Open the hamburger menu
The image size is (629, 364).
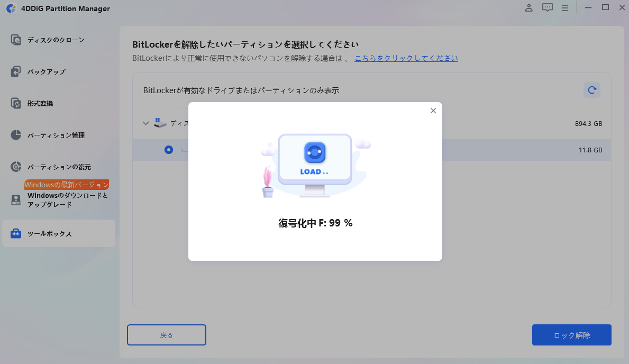[x=564, y=7]
